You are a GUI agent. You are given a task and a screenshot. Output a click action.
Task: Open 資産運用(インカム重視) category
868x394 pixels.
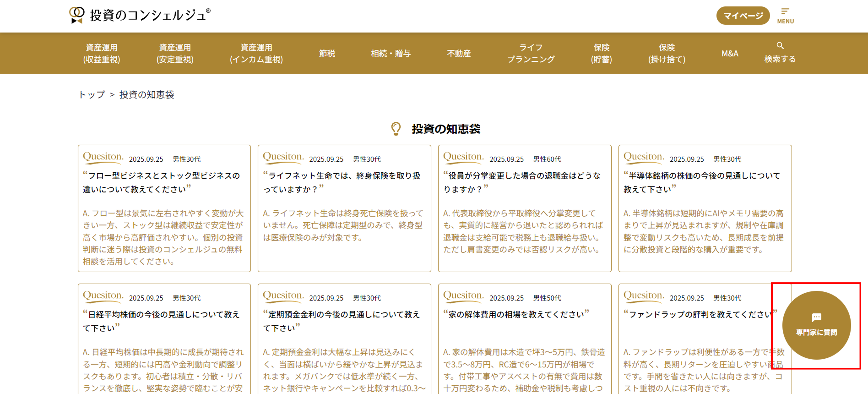[x=256, y=53]
